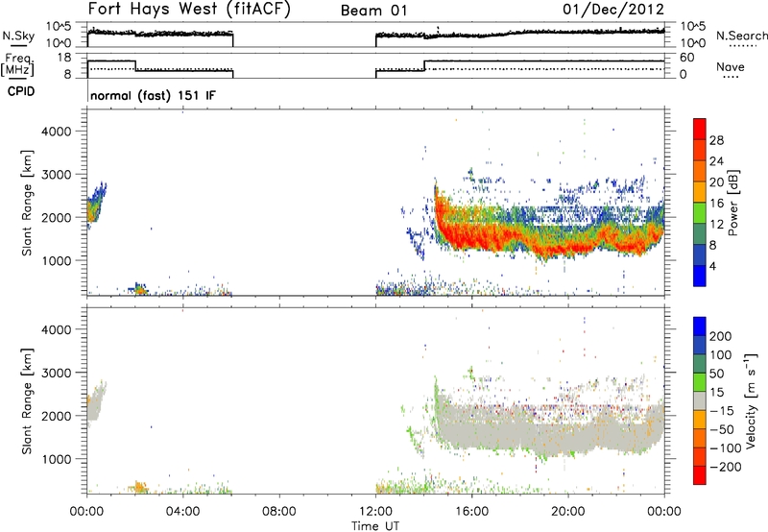Click the "Power [dB]" color bar title
Image resolution: width=768 pixels, height=532 pixels.
pyautogui.click(x=732, y=203)
